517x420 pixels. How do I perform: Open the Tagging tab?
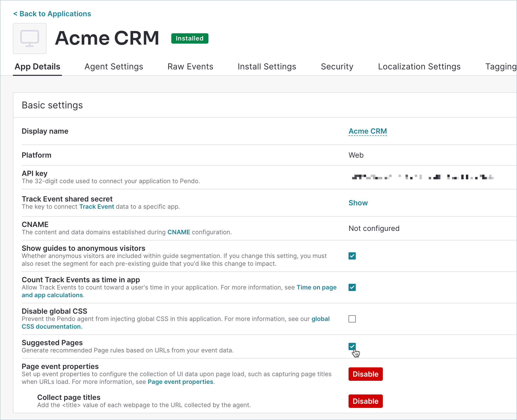coord(501,67)
